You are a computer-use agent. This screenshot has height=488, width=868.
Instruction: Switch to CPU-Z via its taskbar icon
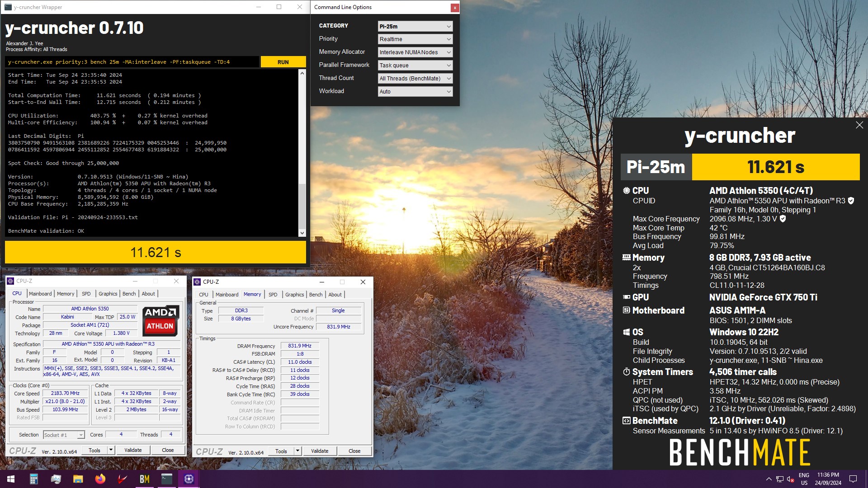point(189,479)
